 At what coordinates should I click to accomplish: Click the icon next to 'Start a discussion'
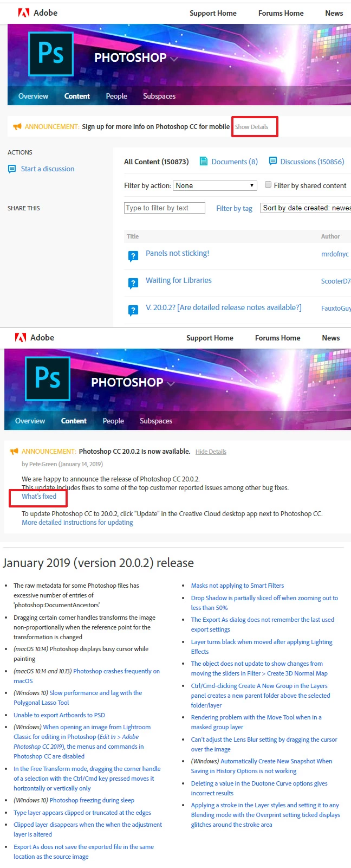click(x=12, y=169)
